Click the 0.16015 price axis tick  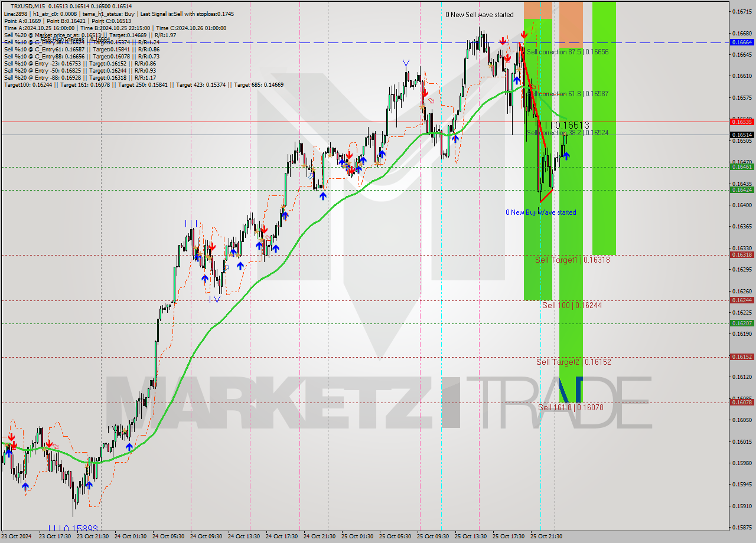(742, 442)
